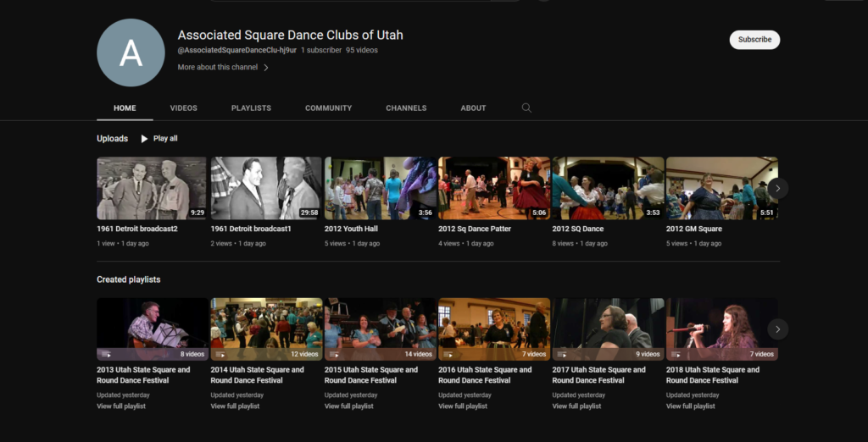868x442 pixels.
Task: Go to the Community tab
Action: 328,108
